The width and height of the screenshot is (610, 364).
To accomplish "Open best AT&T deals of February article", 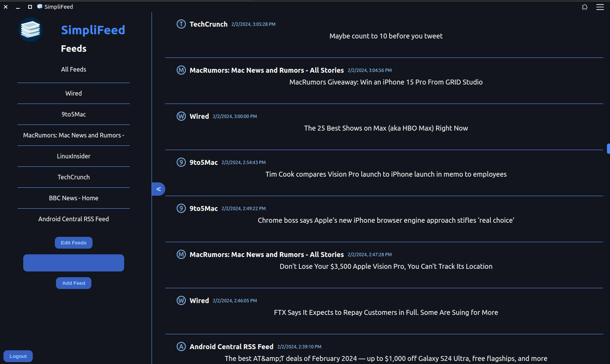I will click(386, 358).
